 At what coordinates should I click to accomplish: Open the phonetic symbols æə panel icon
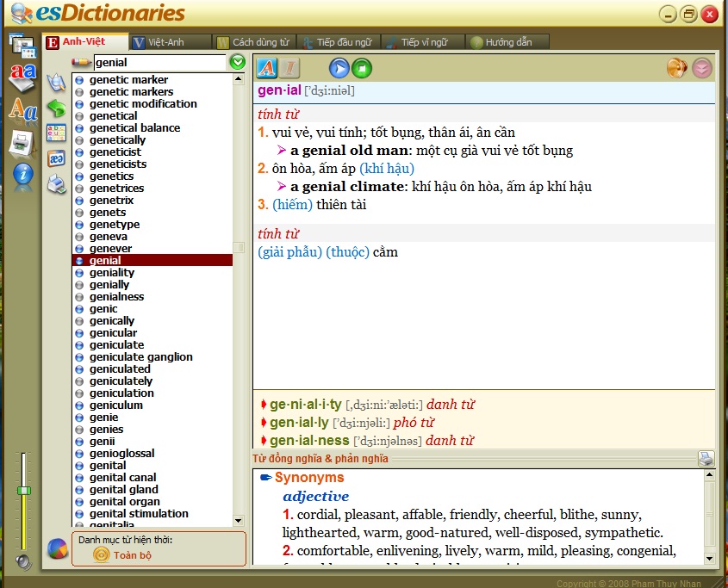click(56, 158)
